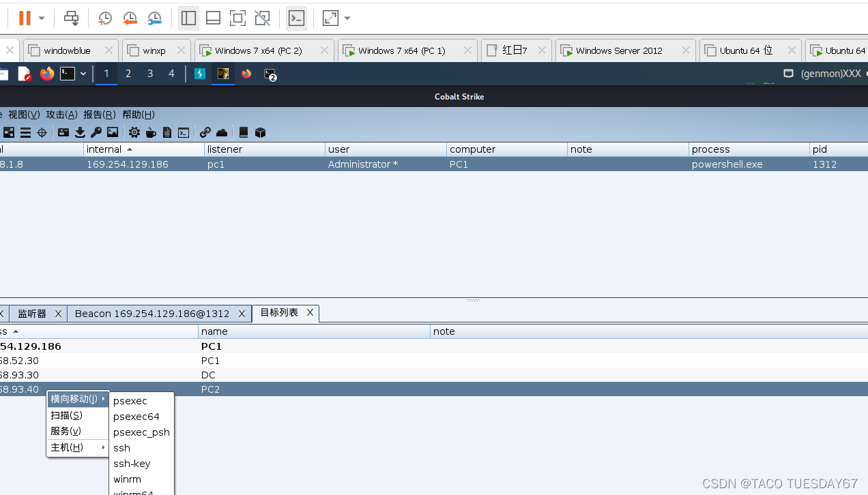Select the Cobalt Strike taskbar window button
Viewport: 868px width, 495px height.
223,74
